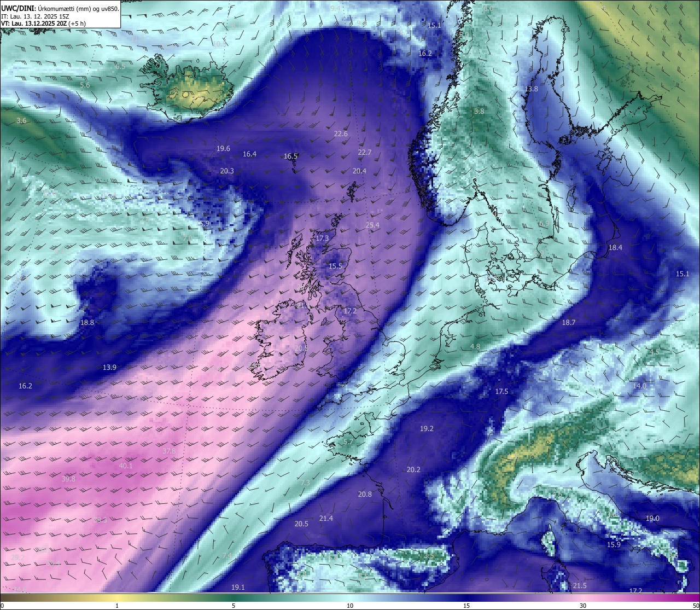The width and height of the screenshot is (700, 610).
Task: Click the 13.8 value over Sweden
Action: tap(531, 89)
